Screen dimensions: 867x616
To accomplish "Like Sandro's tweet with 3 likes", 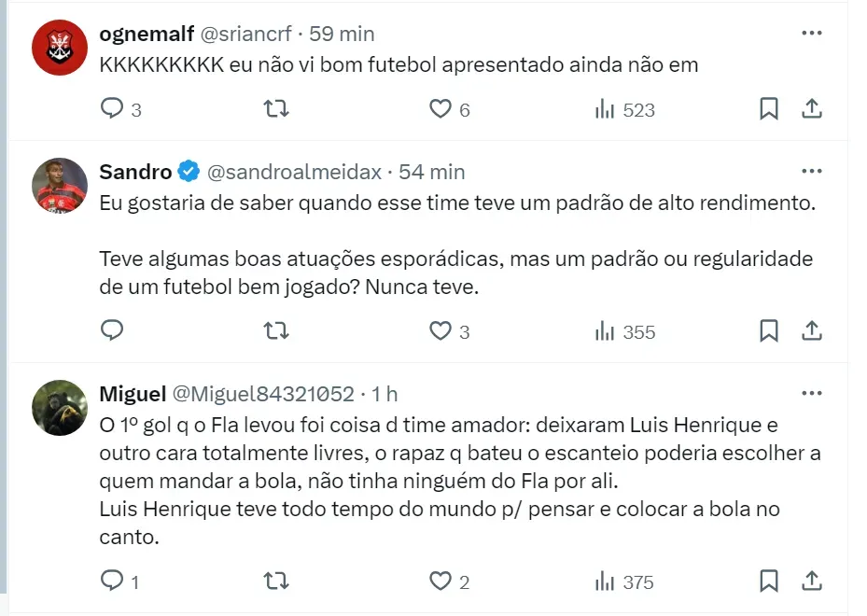I will pyautogui.click(x=440, y=330).
